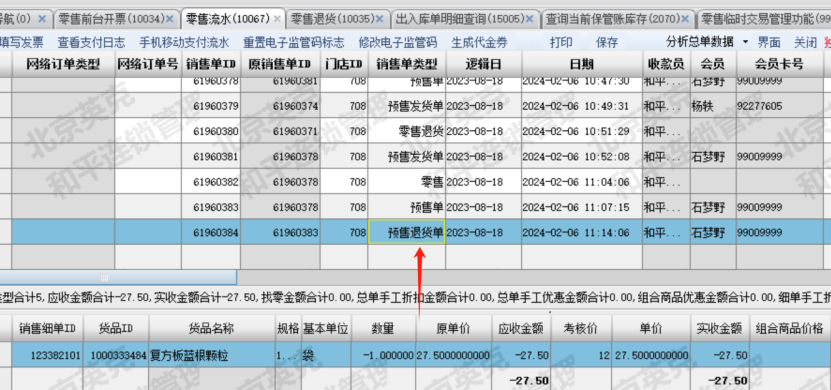831x390 pixels.
Task: Close the 零售流水(10067) tab
Action: (x=277, y=20)
